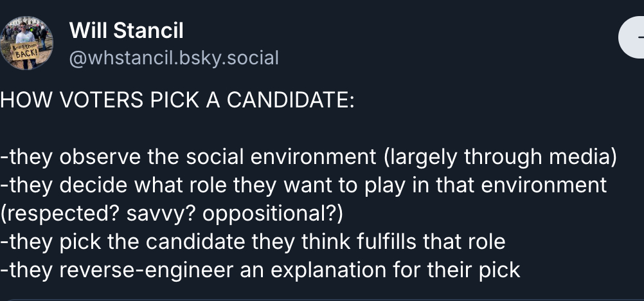Screen dimensions: 644x301
Task: Open the "Will Stancil" display name link
Action: point(126,30)
